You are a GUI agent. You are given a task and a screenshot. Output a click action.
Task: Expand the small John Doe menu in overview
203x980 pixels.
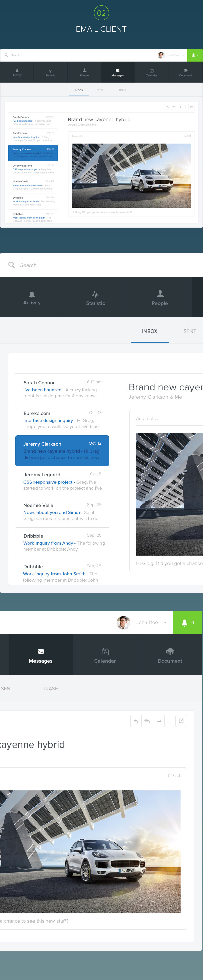coord(183,55)
